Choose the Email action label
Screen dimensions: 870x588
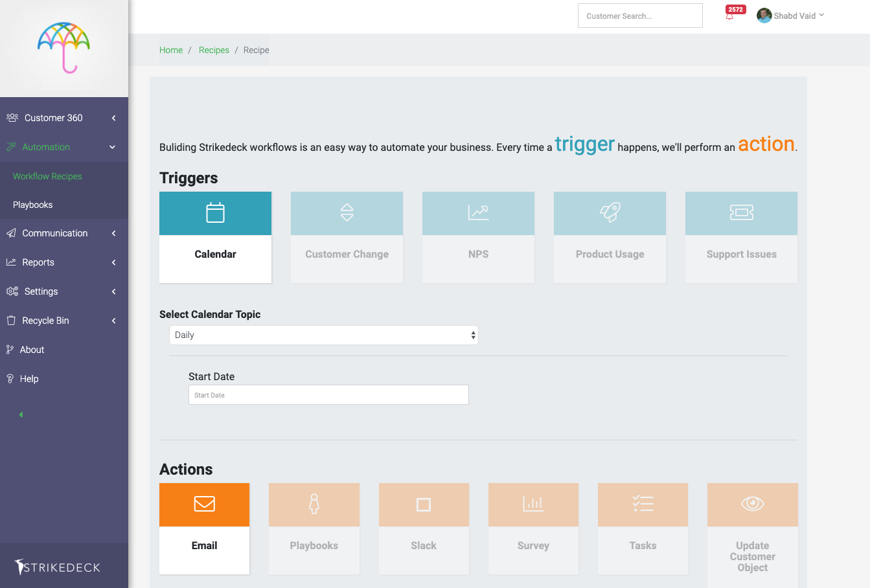[x=205, y=545]
